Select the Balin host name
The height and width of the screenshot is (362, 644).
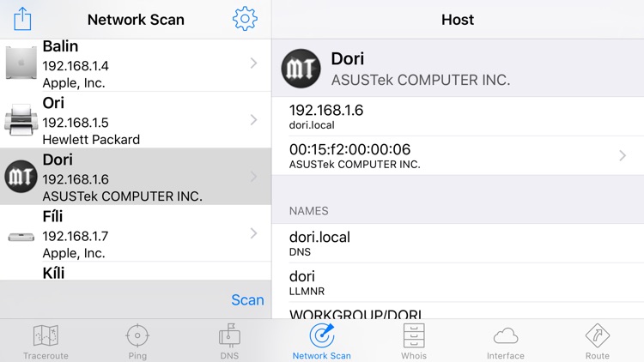(60, 46)
